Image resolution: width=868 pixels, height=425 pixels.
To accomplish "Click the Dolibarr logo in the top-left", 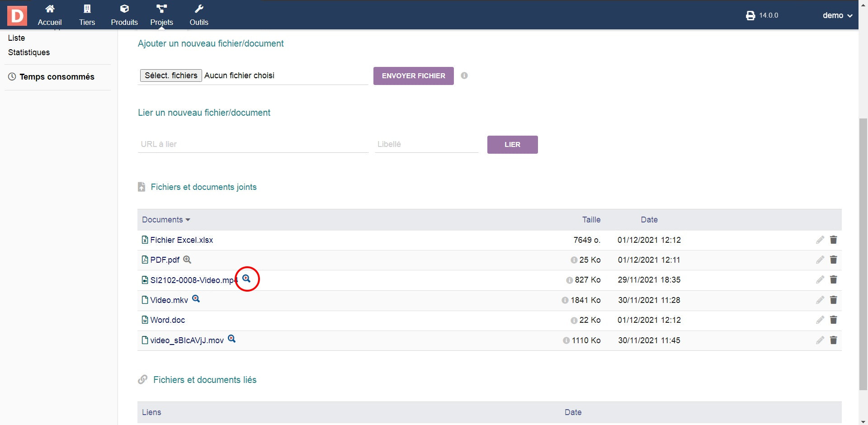I will coord(17,15).
